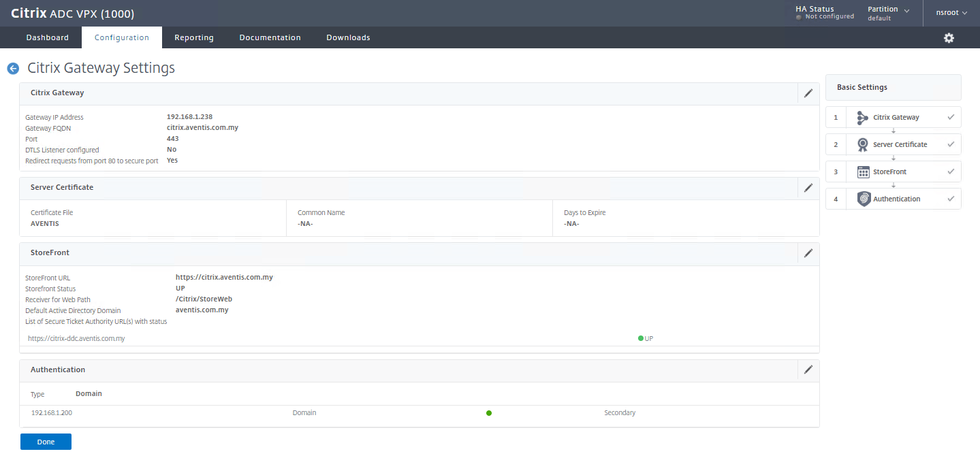
Task: Click the checkmark beside Authentication step
Action: click(x=951, y=199)
